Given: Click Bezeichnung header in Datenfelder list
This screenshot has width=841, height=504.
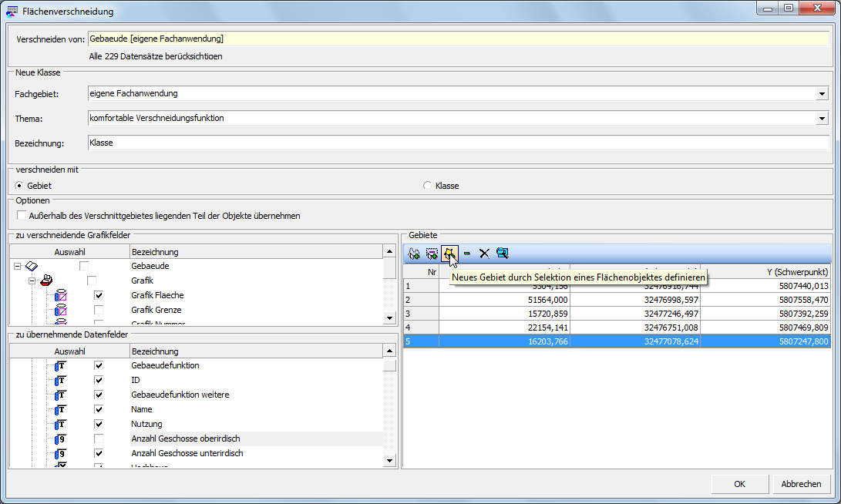Looking at the screenshot, I should pyautogui.click(x=257, y=351).
